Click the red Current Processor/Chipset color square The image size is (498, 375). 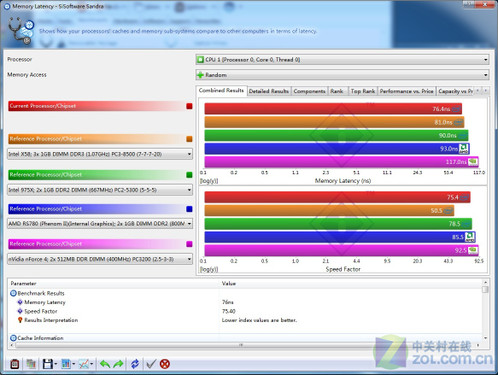pos(189,106)
